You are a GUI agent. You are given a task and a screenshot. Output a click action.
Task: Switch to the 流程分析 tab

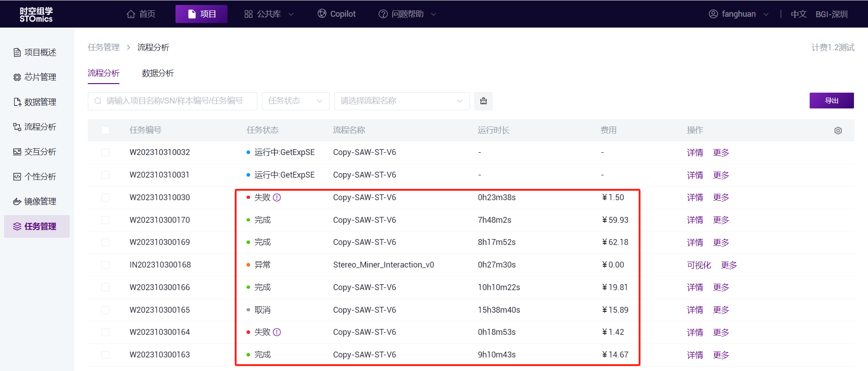pyautogui.click(x=104, y=73)
